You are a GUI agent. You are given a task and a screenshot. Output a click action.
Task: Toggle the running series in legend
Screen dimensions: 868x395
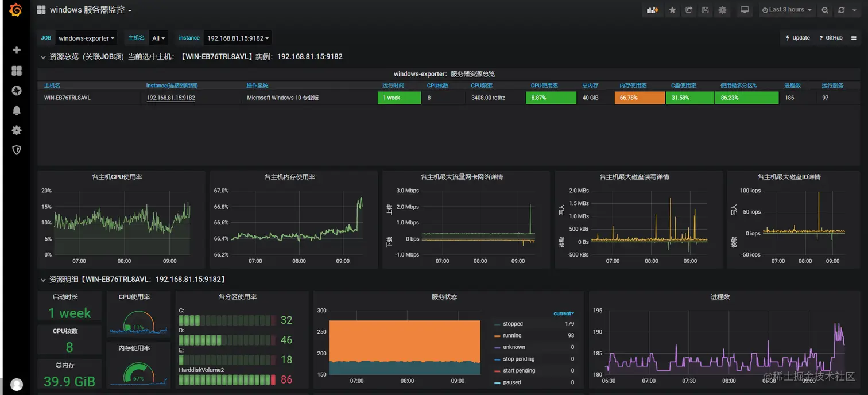pyautogui.click(x=512, y=335)
